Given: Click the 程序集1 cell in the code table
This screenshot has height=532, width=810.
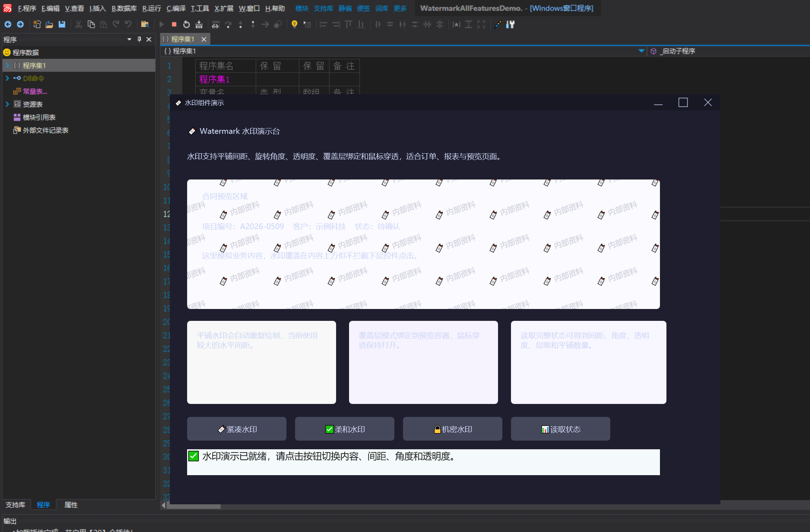Looking at the screenshot, I should [x=226, y=79].
